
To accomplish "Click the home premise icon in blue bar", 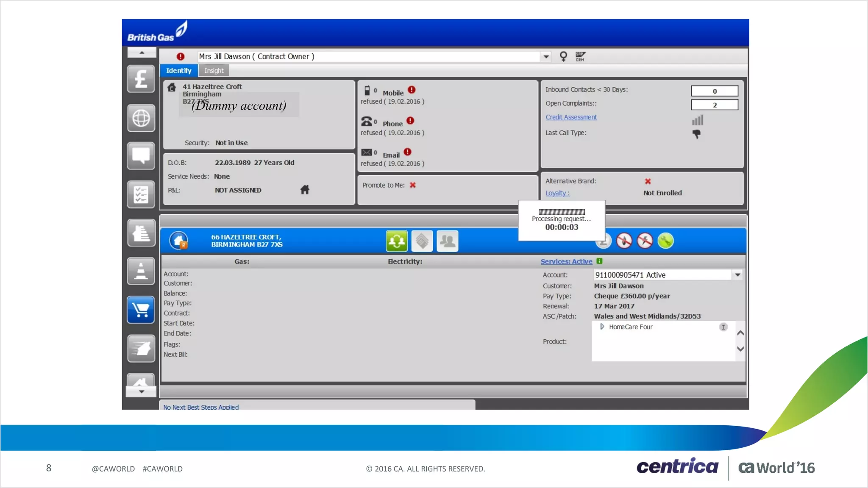I will coord(178,241).
